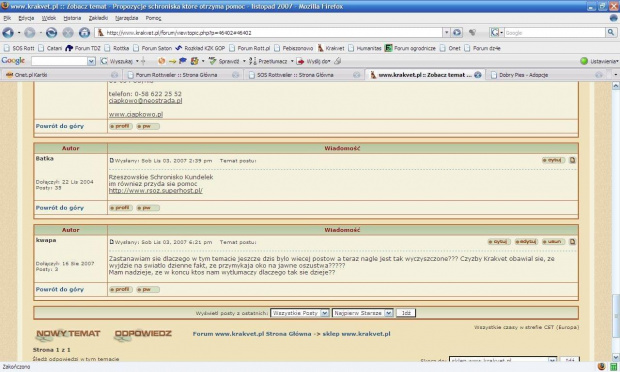Click Powrót do góry under Batka's post
The width and height of the screenshot is (620, 372).
coord(60,208)
